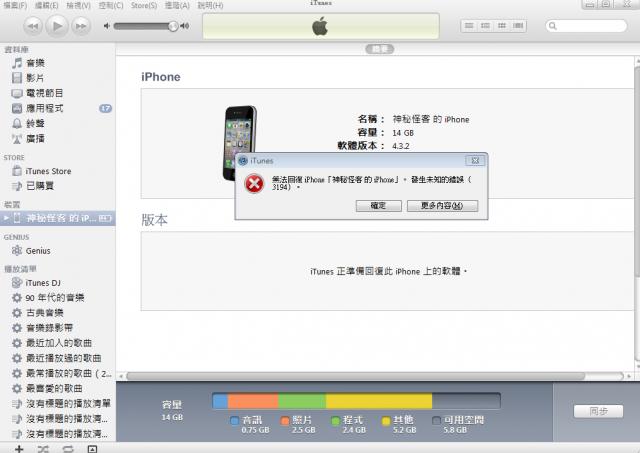The height and width of the screenshot is (453, 640).
Task: Click the green 程式 apps legend swatch
Action: pos(336,420)
